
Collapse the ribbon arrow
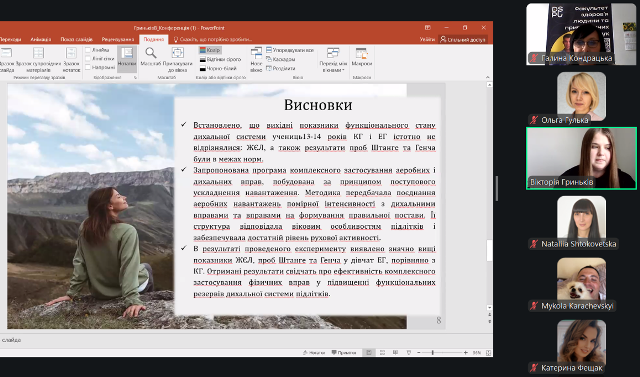tap(488, 77)
